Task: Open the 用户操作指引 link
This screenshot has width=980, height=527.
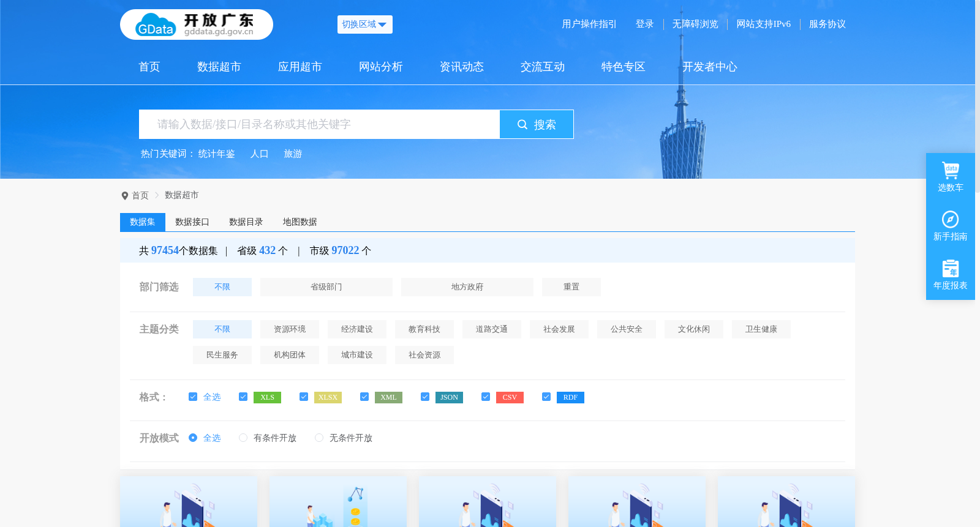Action: tap(589, 24)
